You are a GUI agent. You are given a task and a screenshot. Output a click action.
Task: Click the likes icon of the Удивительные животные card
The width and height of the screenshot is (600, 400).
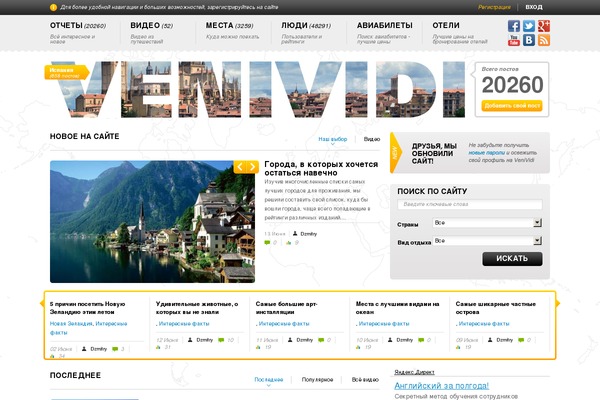tap(158, 347)
